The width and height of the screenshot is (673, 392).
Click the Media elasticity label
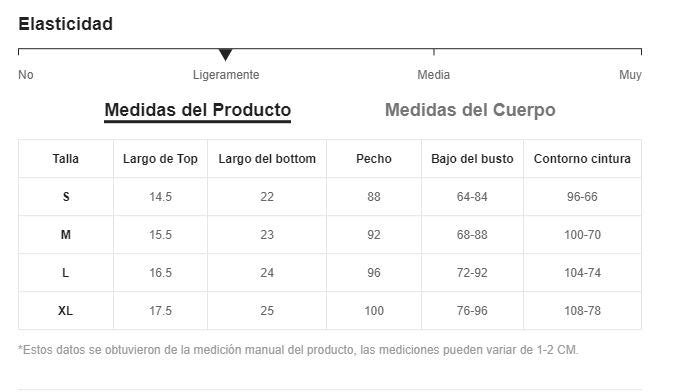pyautogui.click(x=434, y=75)
